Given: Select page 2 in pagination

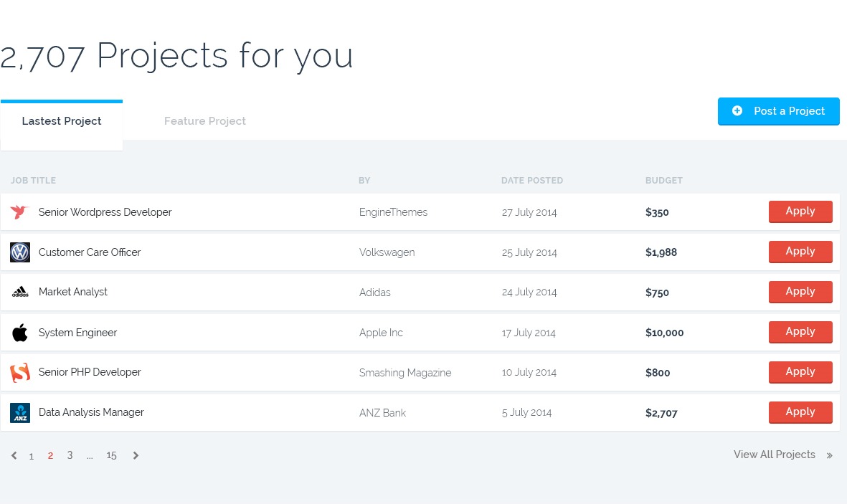Looking at the screenshot, I should point(50,455).
